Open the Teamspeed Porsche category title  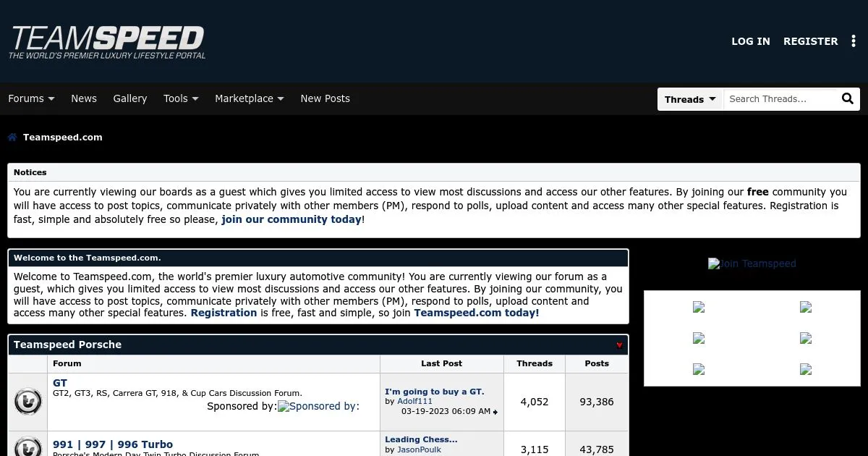(x=67, y=345)
